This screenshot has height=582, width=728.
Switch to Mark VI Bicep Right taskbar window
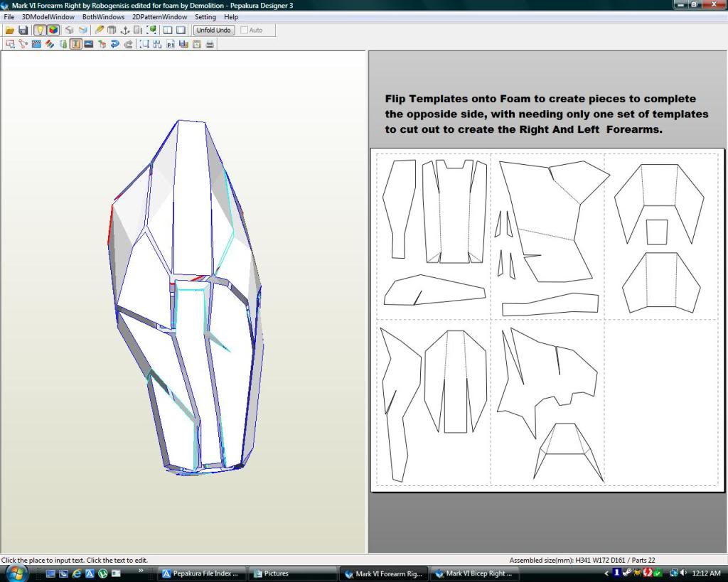click(474, 573)
